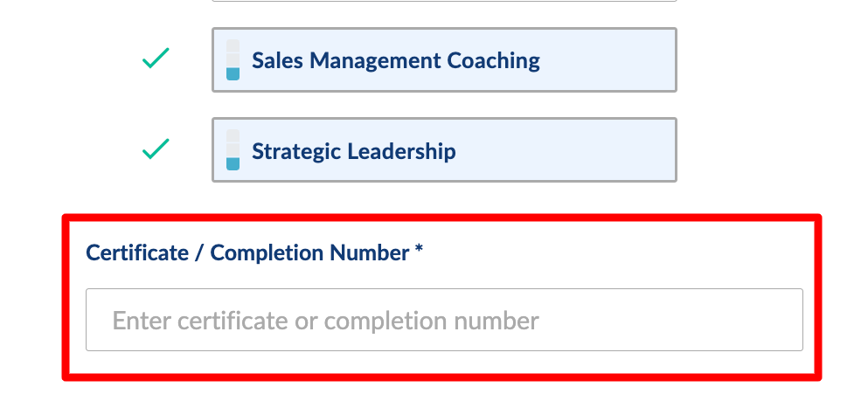Screen dimensions: 868x401
Task: Click the word "Leadership" in the course title
Action: [402, 151]
